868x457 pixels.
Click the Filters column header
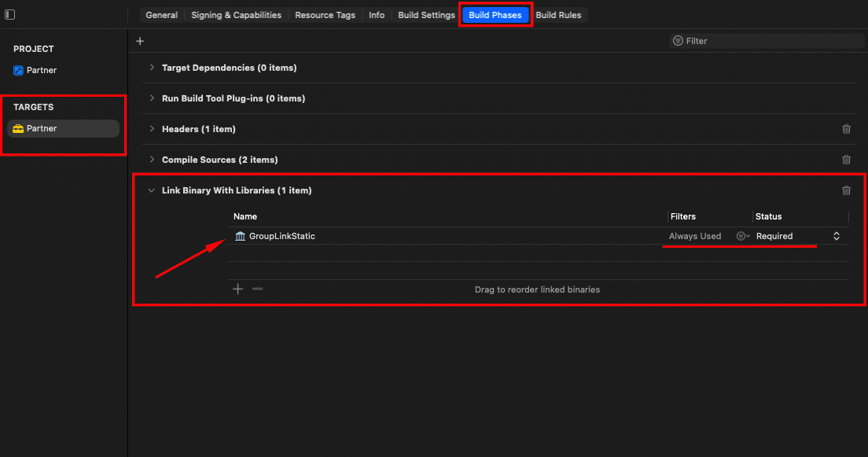click(682, 216)
